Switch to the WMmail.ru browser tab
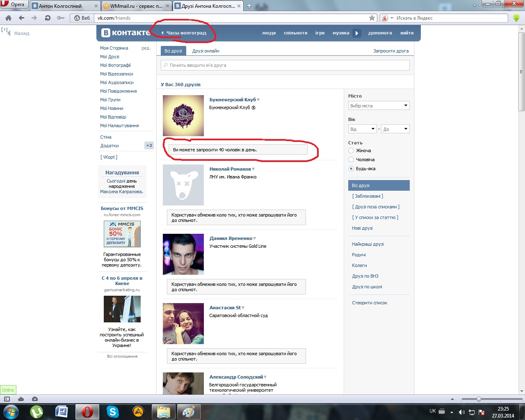The width and height of the screenshot is (525, 420). (x=137, y=6)
